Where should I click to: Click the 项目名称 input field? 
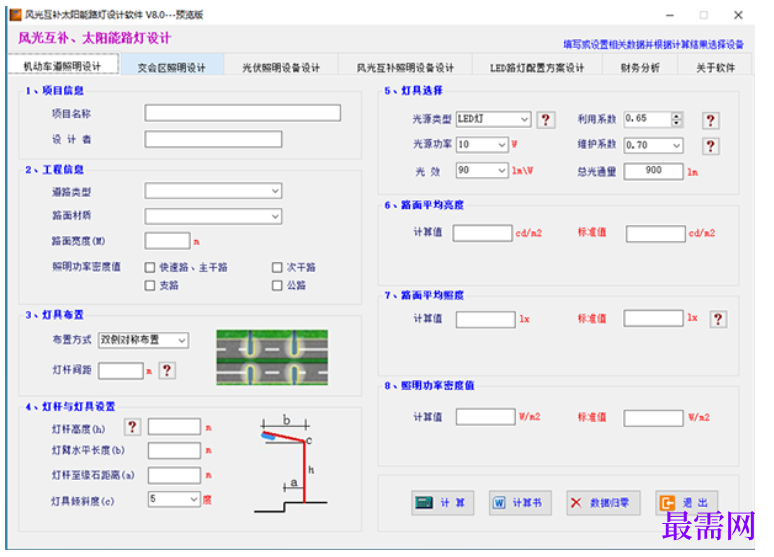pyautogui.click(x=243, y=113)
